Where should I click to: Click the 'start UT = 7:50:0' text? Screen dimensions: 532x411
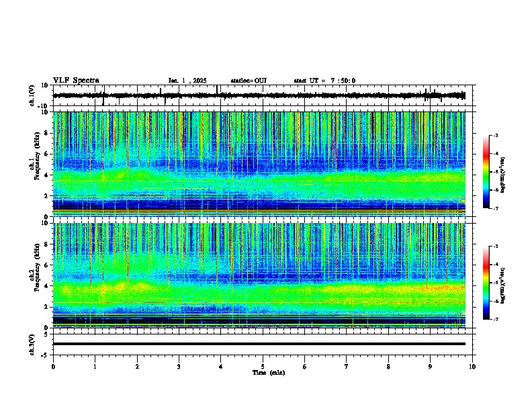tap(324, 81)
